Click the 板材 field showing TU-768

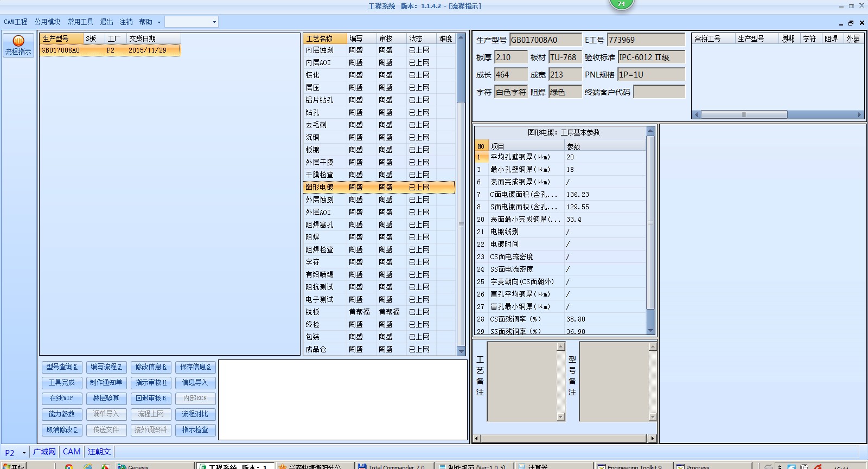coord(565,57)
